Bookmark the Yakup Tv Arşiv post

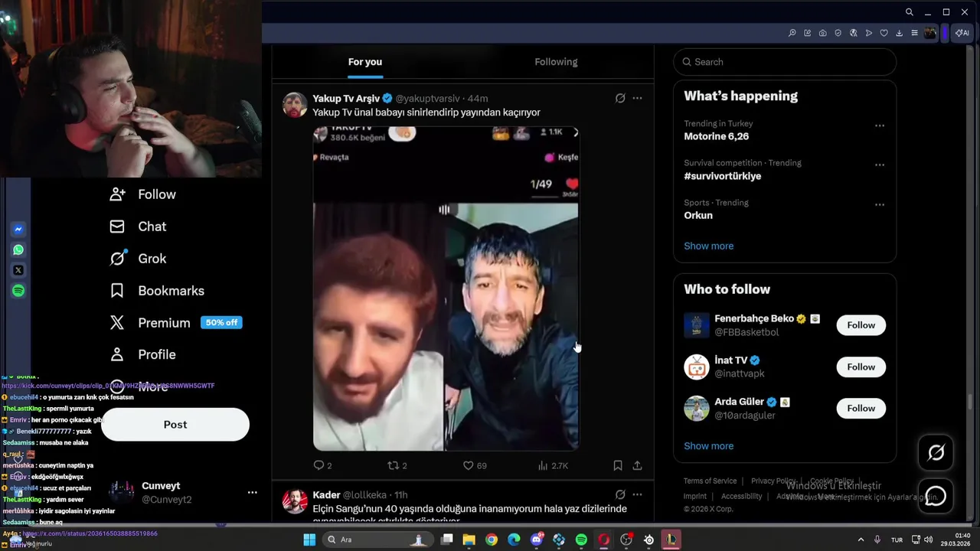618,465
